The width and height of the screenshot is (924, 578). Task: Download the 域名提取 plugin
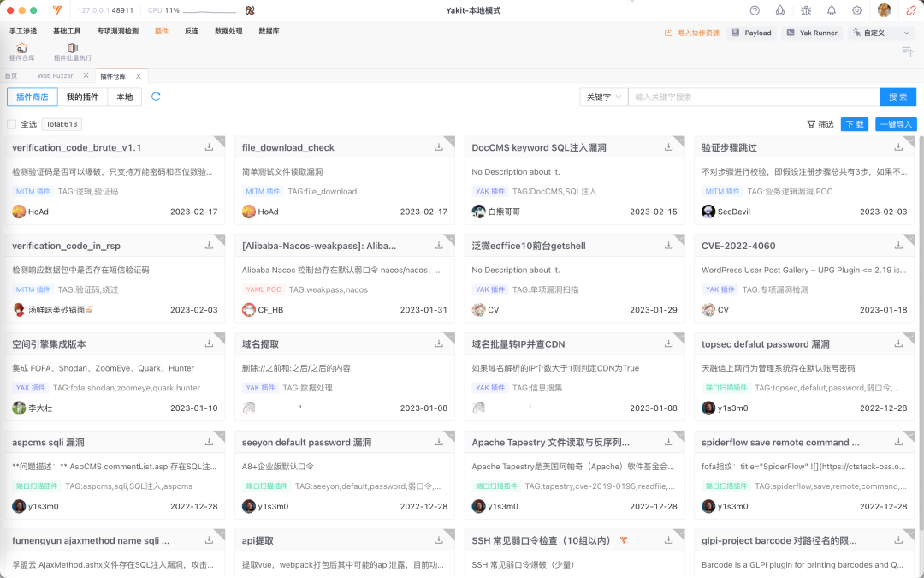tap(439, 343)
